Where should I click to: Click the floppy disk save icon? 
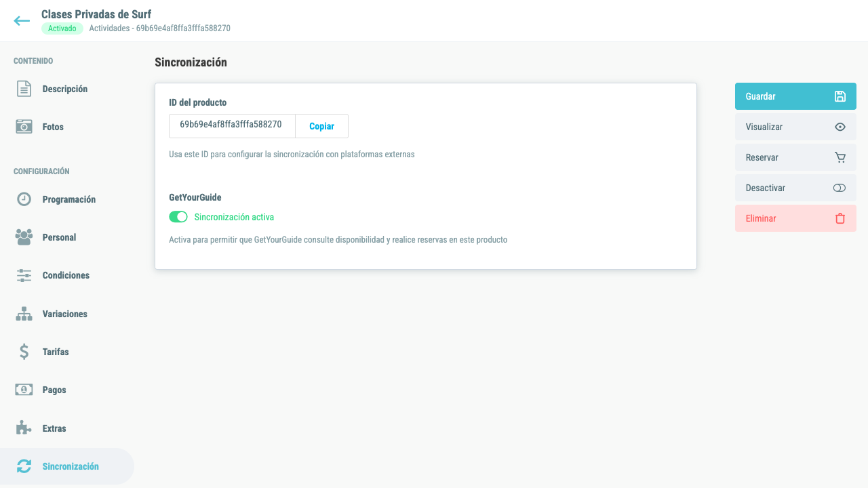coord(840,96)
